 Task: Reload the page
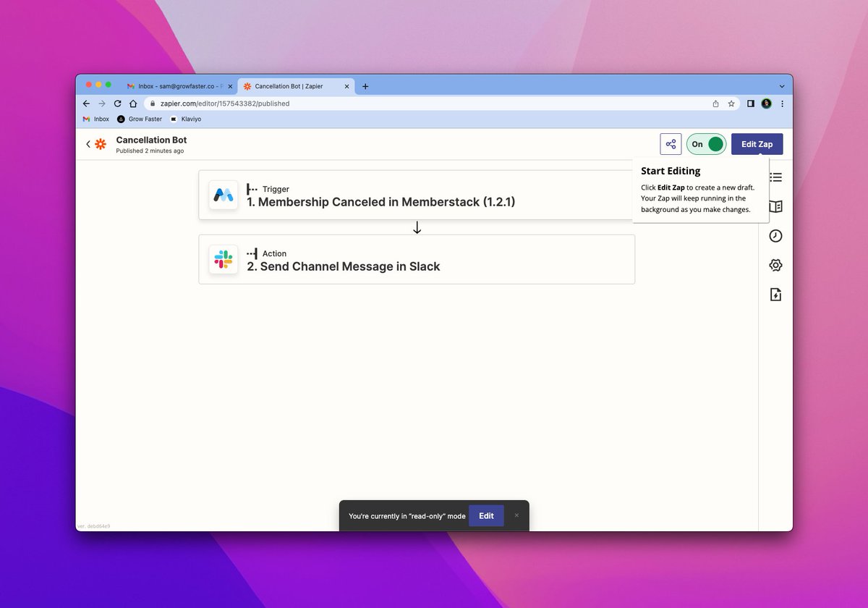(x=117, y=104)
